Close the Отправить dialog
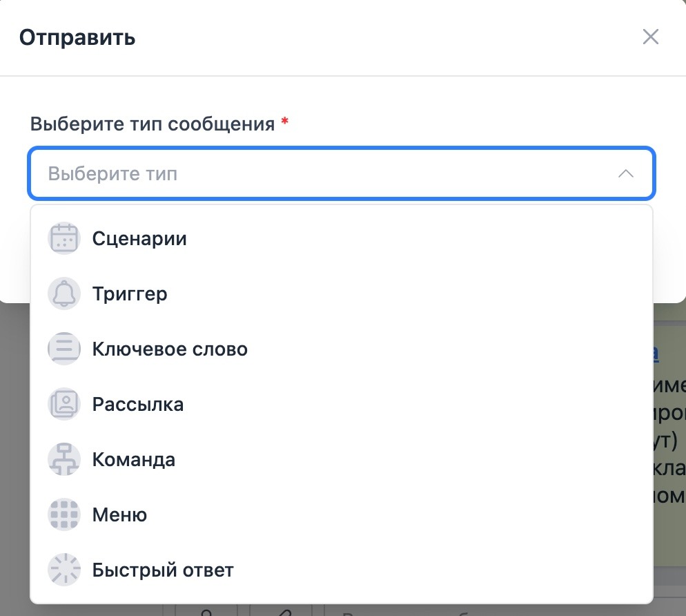 [x=650, y=37]
